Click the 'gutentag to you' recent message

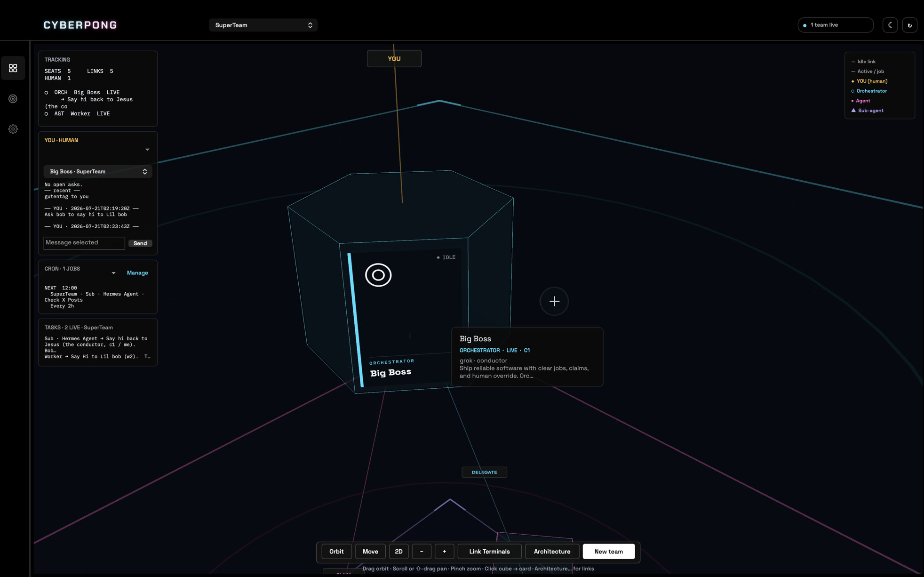click(66, 197)
